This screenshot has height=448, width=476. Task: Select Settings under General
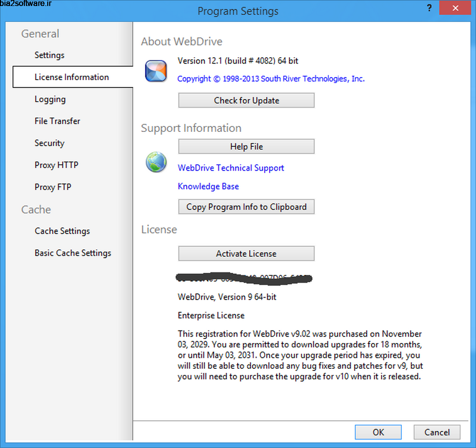tap(49, 55)
